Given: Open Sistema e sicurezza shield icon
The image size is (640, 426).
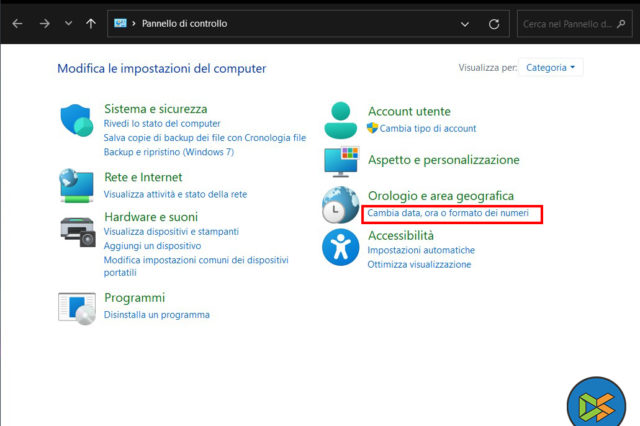Looking at the screenshot, I should coord(76,120).
